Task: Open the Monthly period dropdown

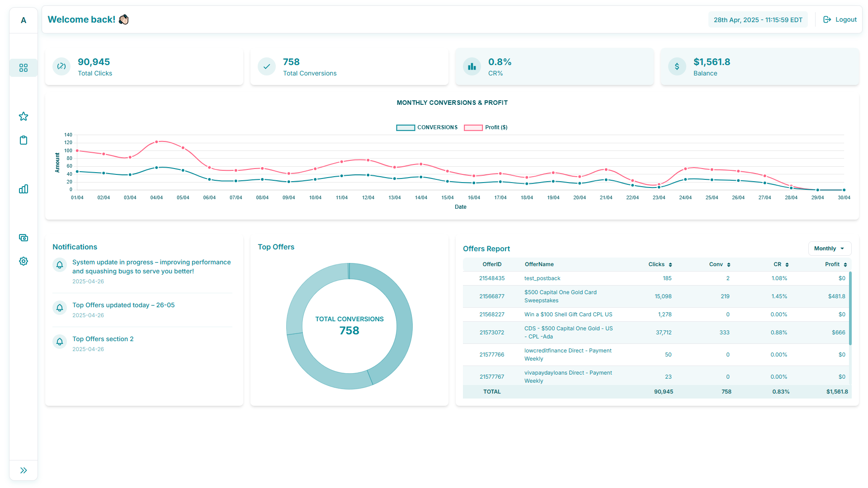Action: (830, 248)
